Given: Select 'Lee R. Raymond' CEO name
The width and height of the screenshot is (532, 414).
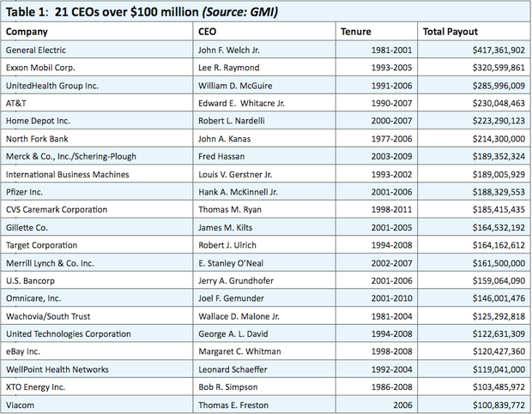Looking at the screenshot, I should [x=229, y=68].
